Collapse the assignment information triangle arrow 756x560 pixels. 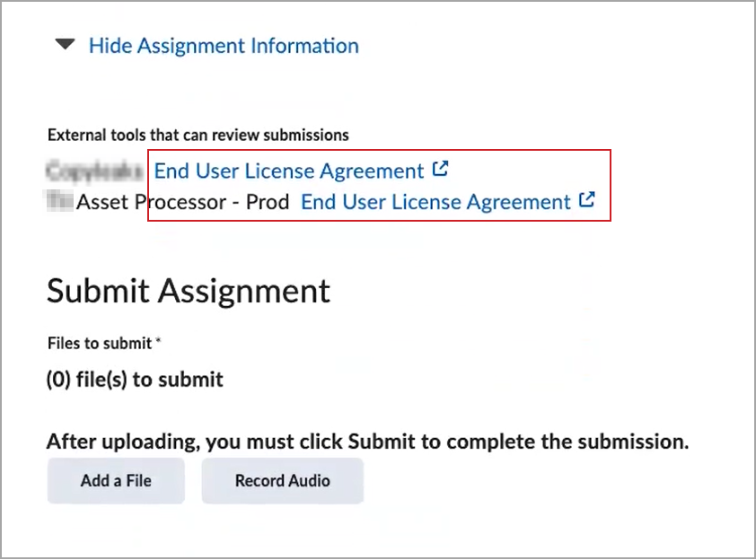[x=65, y=45]
